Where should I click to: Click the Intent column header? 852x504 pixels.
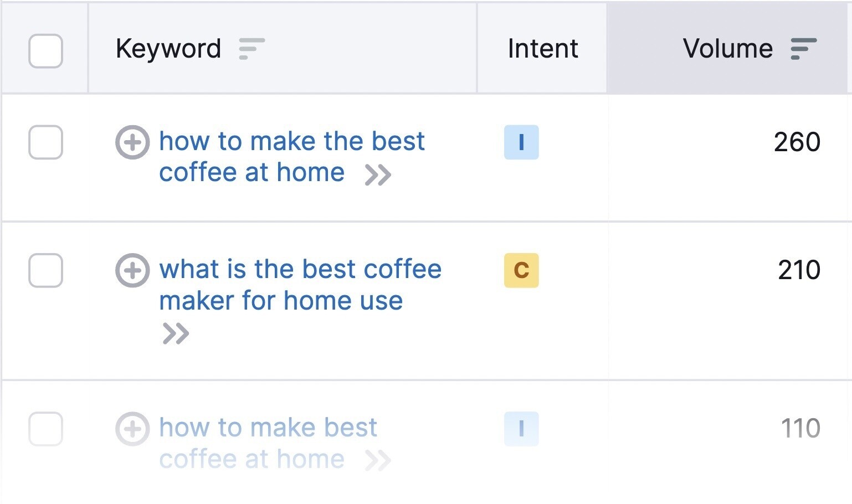tap(543, 49)
